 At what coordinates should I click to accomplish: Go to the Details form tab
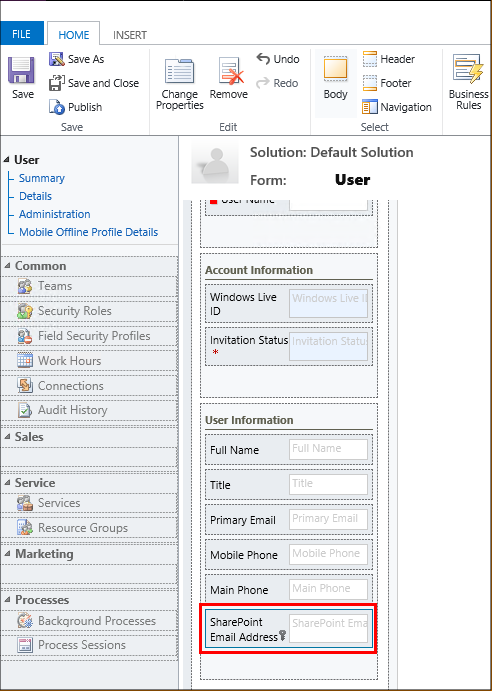35,196
